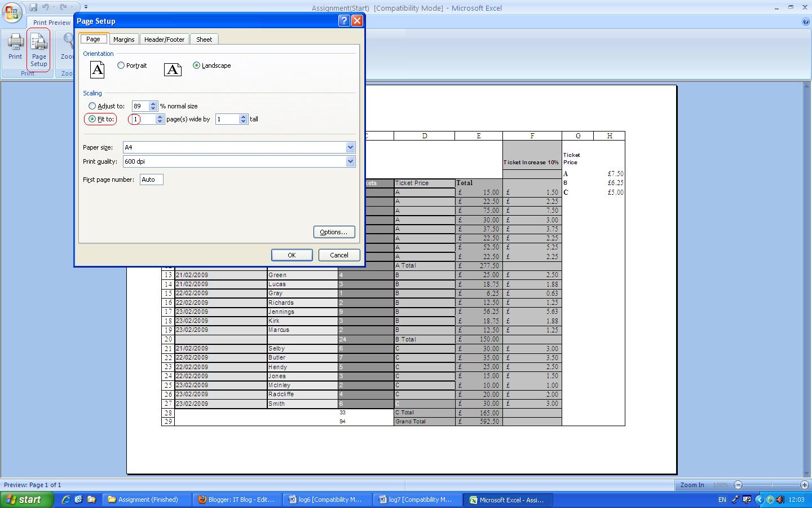Switch to the Page tab

click(x=93, y=39)
